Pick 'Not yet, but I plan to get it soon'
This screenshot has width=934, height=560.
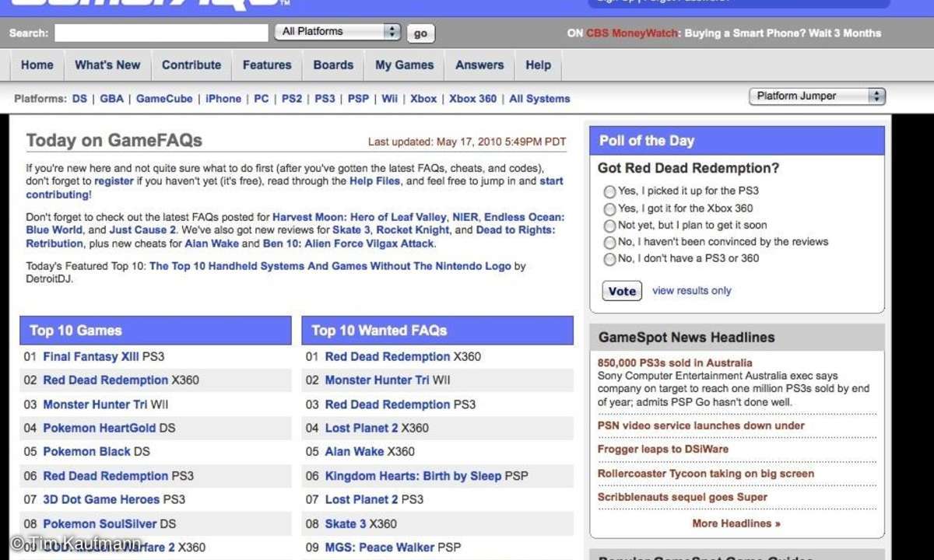(609, 226)
